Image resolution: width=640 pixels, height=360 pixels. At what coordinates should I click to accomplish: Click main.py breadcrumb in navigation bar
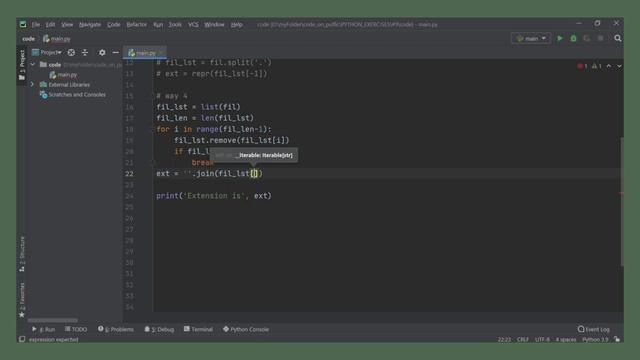(x=57, y=39)
